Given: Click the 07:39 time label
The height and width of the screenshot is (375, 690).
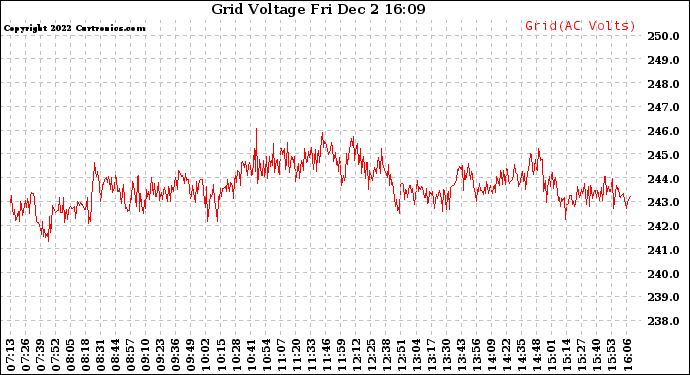Looking at the screenshot, I should 40,355.
